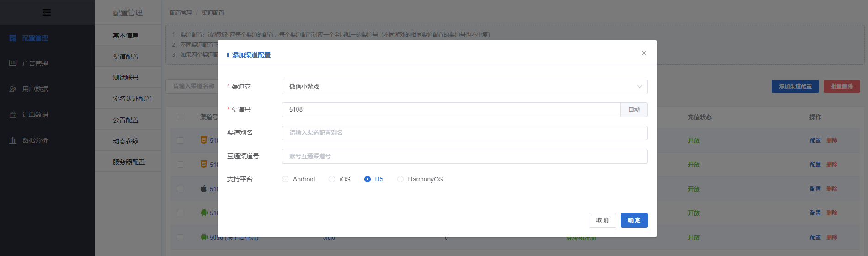The width and height of the screenshot is (868, 256).
Task: Focus the 渠道别名 input field
Action: click(x=464, y=133)
